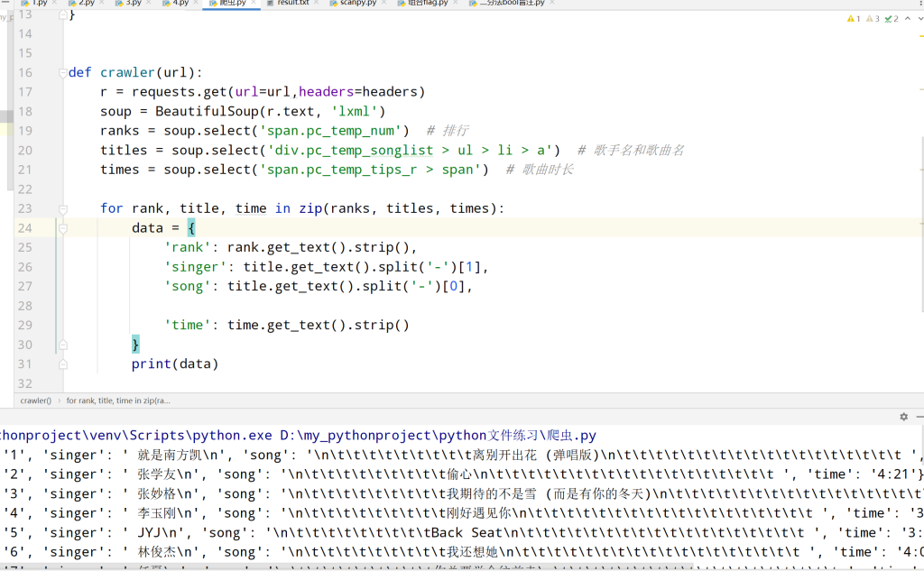This screenshot has width=924, height=571.
Task: Click the weak warning count indicator
Action: [872, 18]
